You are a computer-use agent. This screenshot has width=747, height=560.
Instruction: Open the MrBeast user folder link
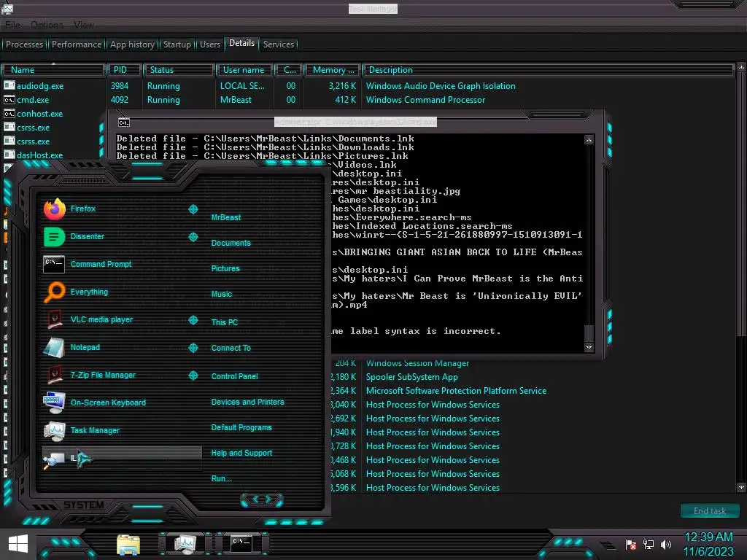226,217
